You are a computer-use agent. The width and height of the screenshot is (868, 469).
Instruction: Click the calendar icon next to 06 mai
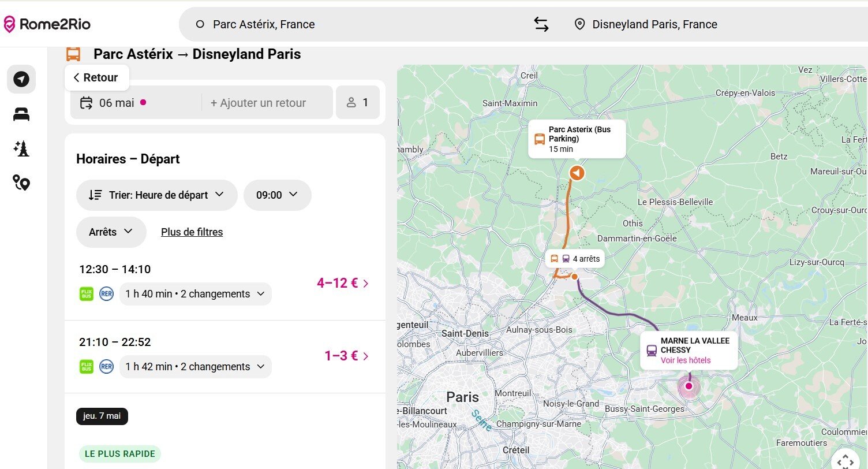(x=86, y=103)
